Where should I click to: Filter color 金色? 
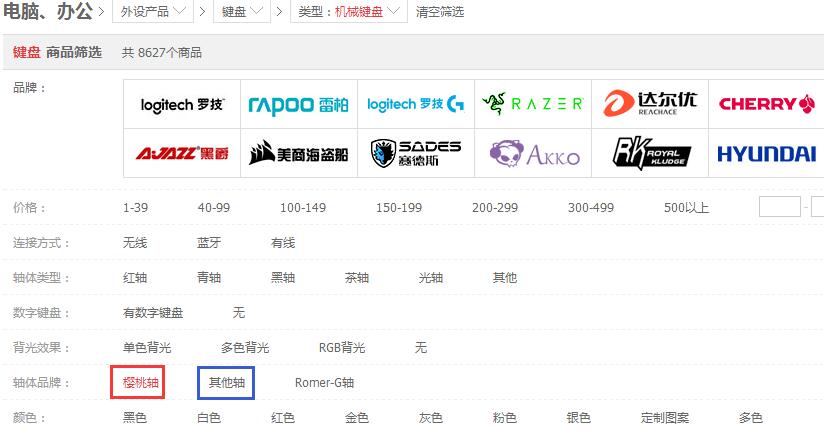[x=357, y=418]
